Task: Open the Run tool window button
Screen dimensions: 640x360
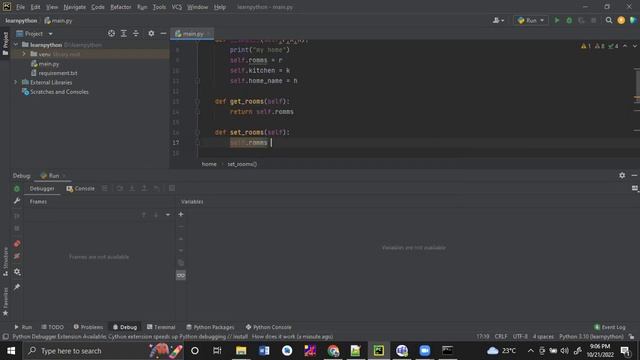Action: click(23, 327)
